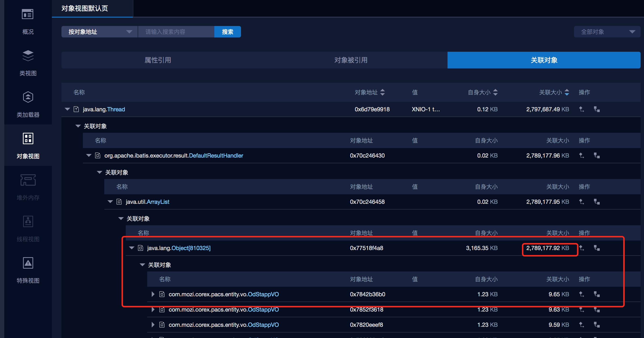This screenshot has height=338, width=644.
Task: Expand the OdStappVO row at 0x7852f3618
Action: click(153, 309)
